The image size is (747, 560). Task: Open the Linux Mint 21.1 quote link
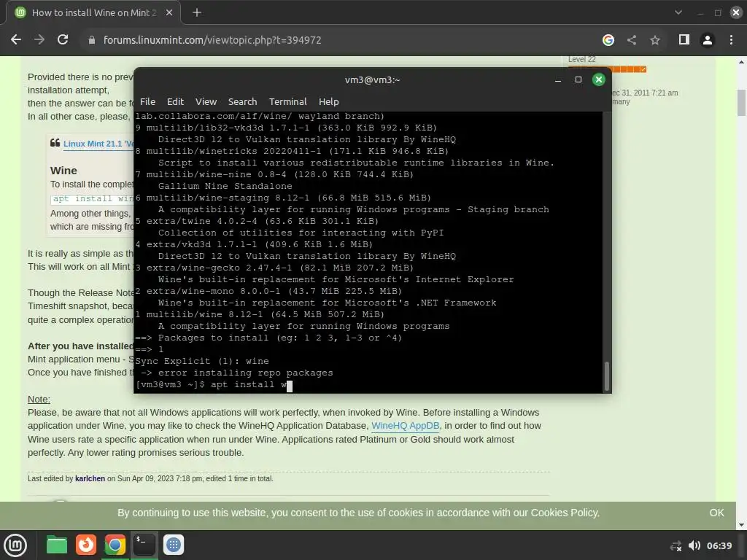(98, 144)
